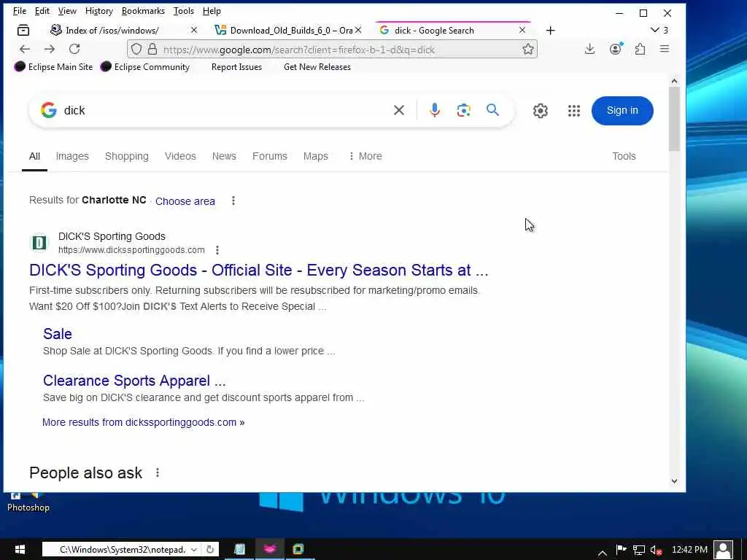Image resolution: width=747 pixels, height=560 pixels.
Task: Open the Clearance Sports Apparel sitelink
Action: [x=134, y=381]
